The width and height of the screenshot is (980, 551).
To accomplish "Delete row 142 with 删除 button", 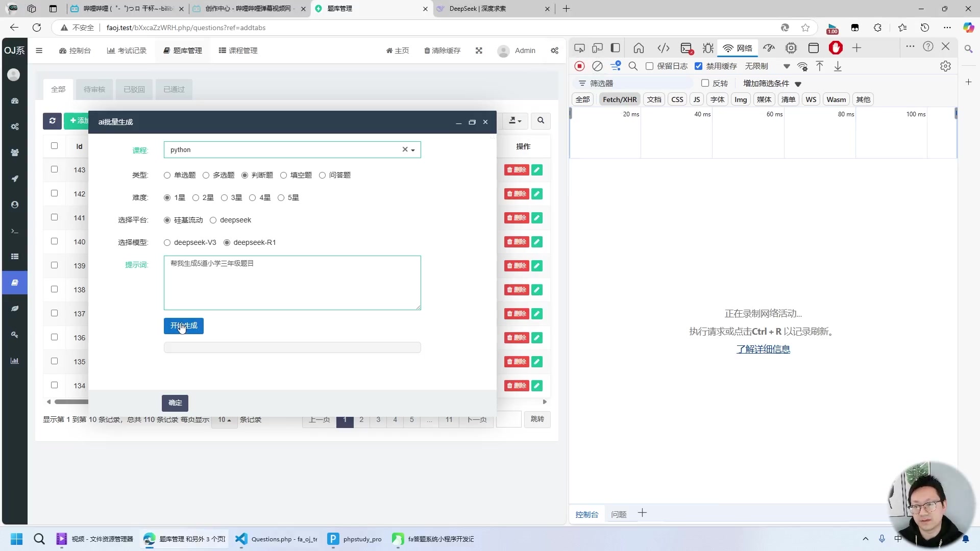I will tap(517, 194).
